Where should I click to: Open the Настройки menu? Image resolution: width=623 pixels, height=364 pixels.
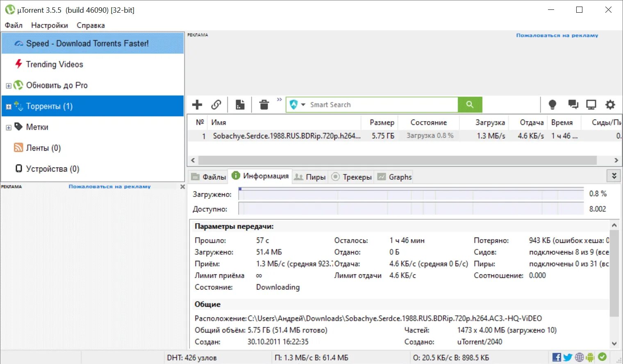tap(50, 25)
